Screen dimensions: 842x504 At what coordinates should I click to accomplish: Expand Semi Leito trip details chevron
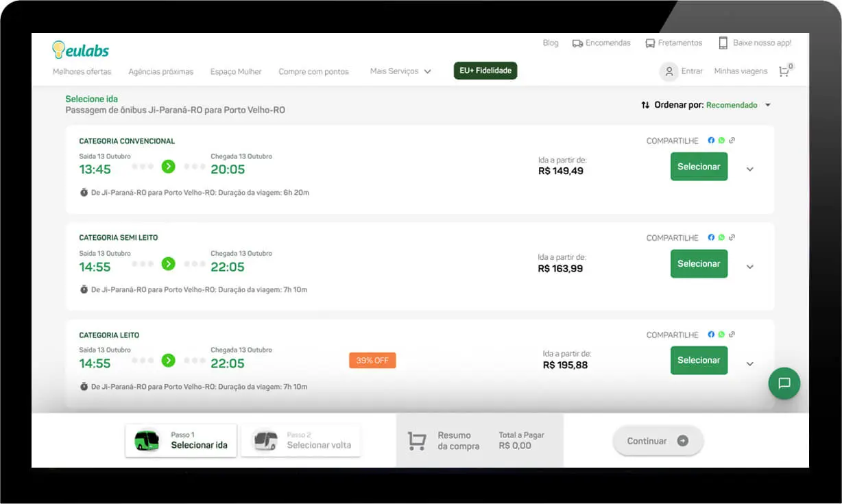coord(749,267)
